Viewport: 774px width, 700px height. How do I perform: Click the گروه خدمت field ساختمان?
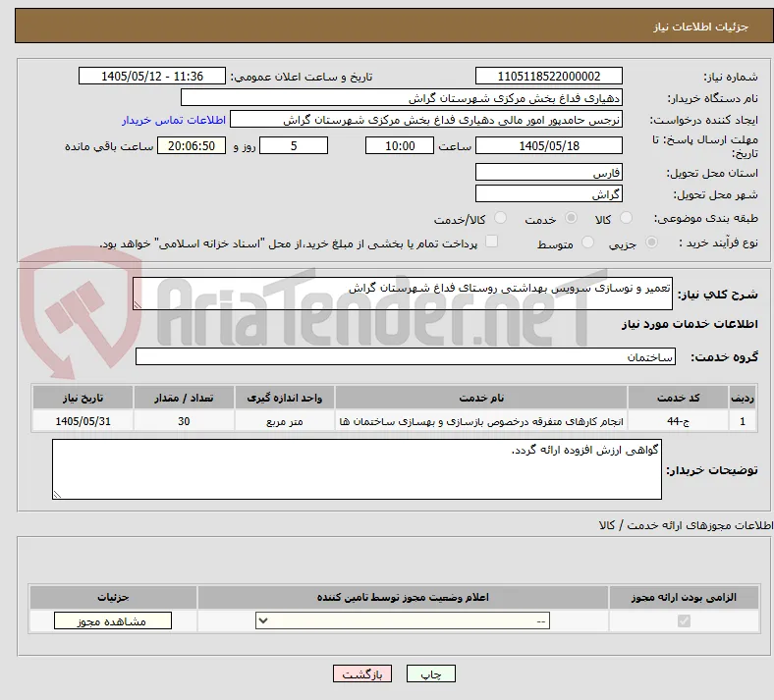[406, 356]
